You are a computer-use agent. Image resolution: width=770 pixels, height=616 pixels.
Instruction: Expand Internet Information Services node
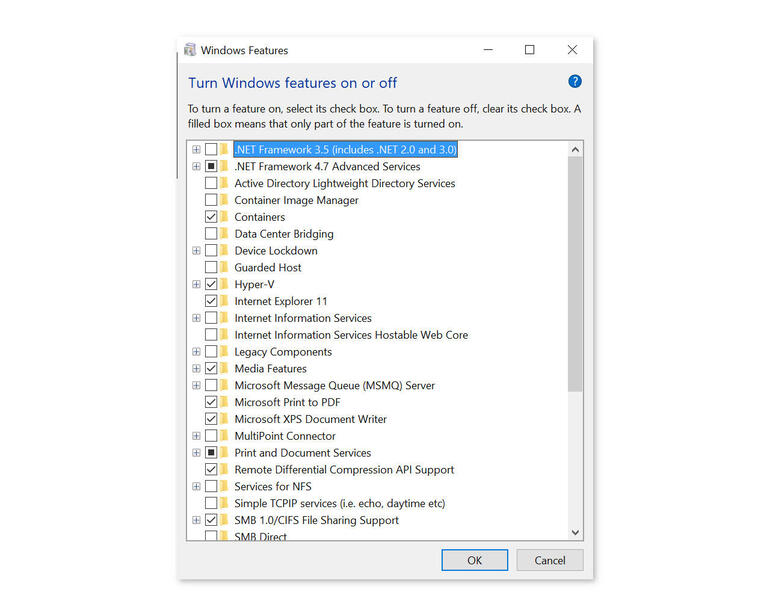pyautogui.click(x=196, y=318)
